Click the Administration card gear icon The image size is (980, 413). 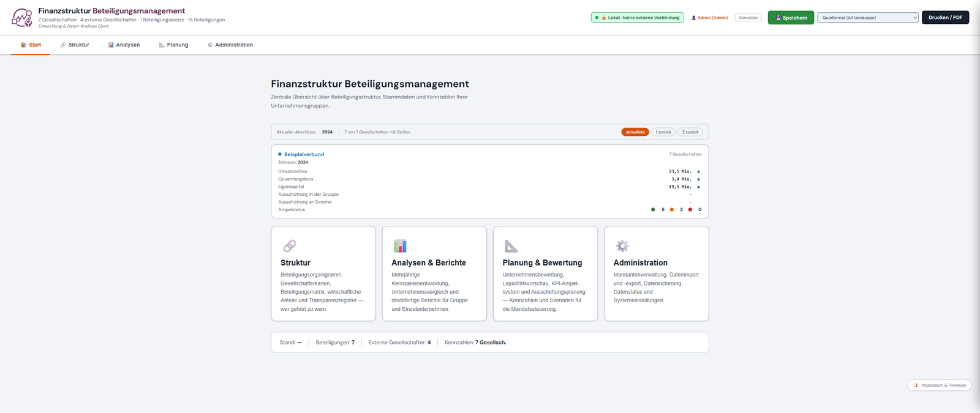pyautogui.click(x=622, y=246)
